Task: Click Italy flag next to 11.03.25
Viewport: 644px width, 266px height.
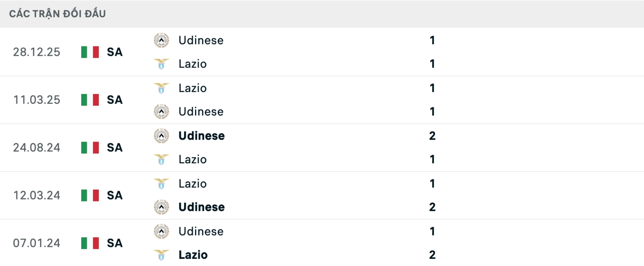Action: click(x=90, y=100)
